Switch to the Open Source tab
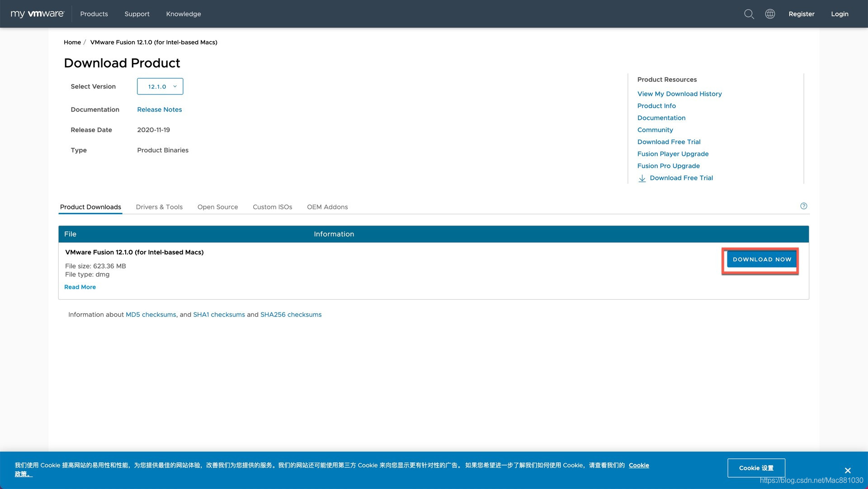Image resolution: width=868 pixels, height=489 pixels. click(x=217, y=207)
